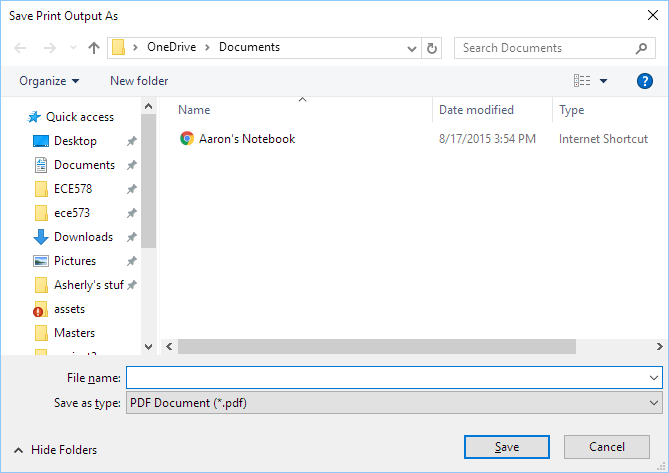669x473 pixels.
Task: Click the Internet Shortcut type cell
Action: [603, 139]
